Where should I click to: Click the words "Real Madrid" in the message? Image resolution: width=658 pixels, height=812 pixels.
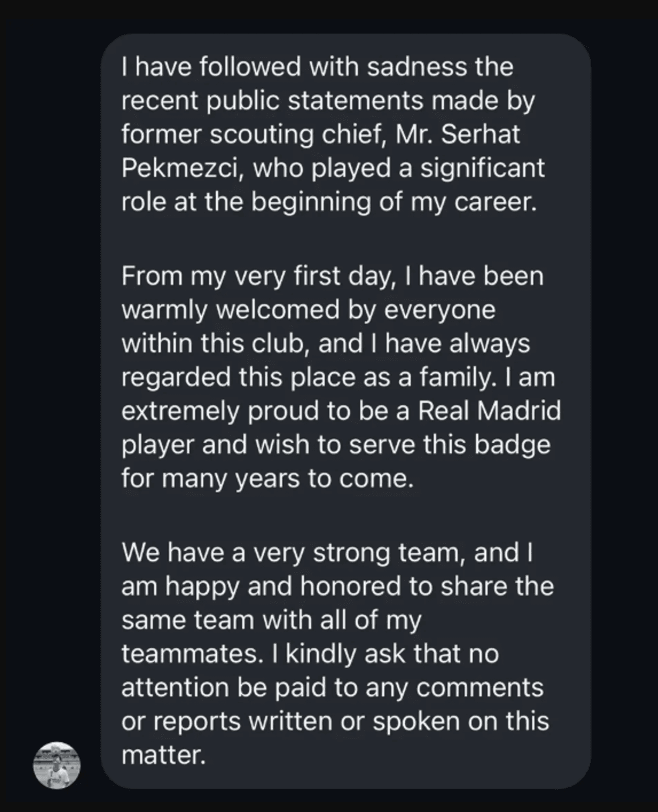489,411
